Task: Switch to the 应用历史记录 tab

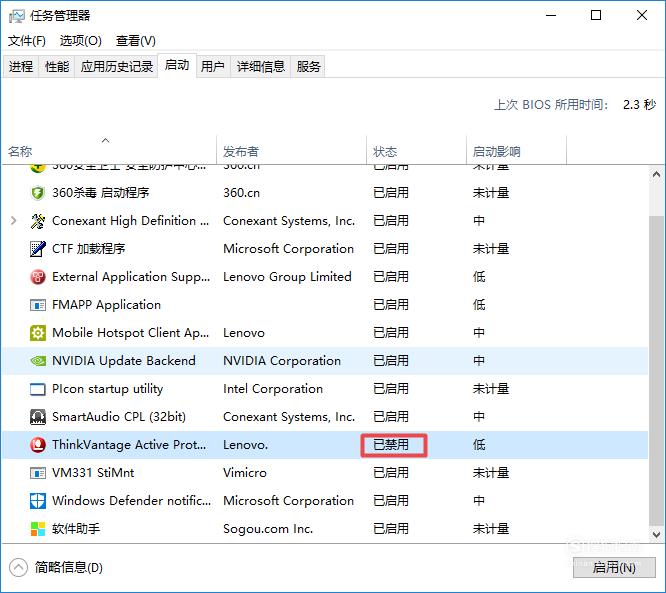Action: point(116,67)
